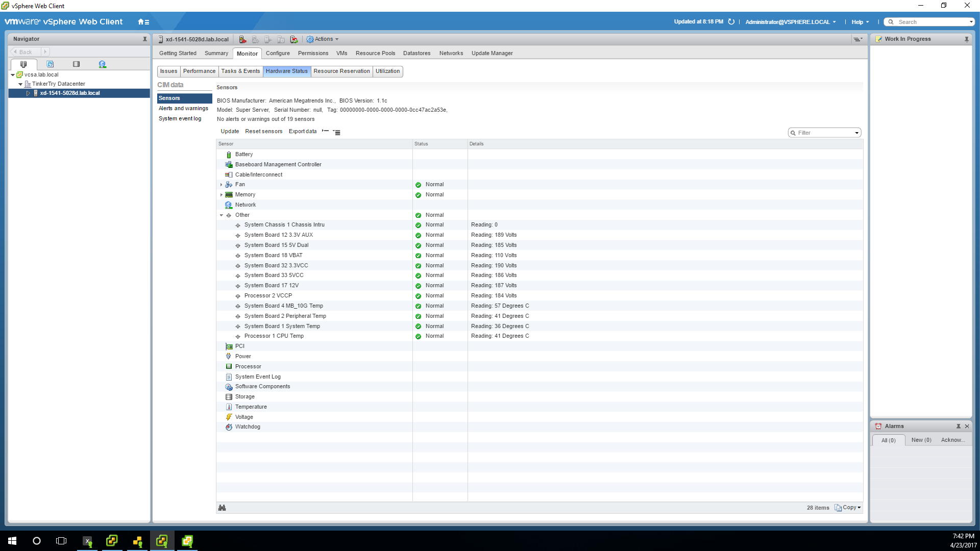The image size is (980, 551).
Task: Click the PCI sensor icon
Action: point(229,346)
